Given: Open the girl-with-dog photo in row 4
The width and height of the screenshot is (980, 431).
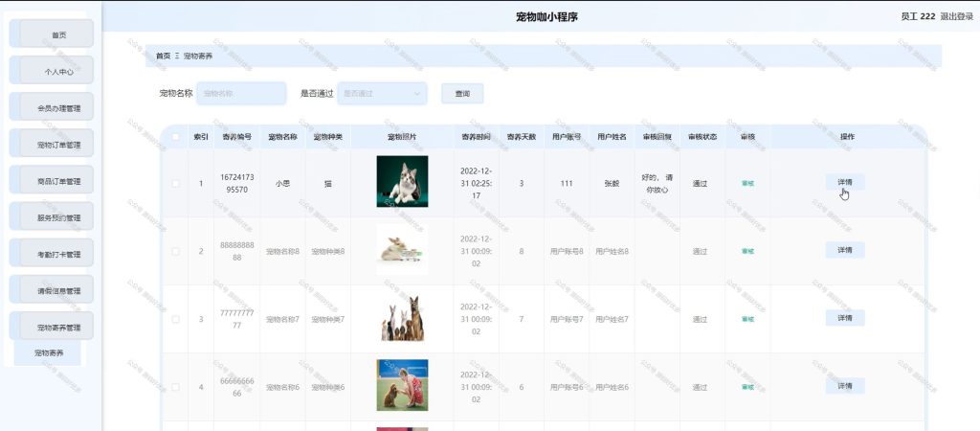Looking at the screenshot, I should coord(402,385).
